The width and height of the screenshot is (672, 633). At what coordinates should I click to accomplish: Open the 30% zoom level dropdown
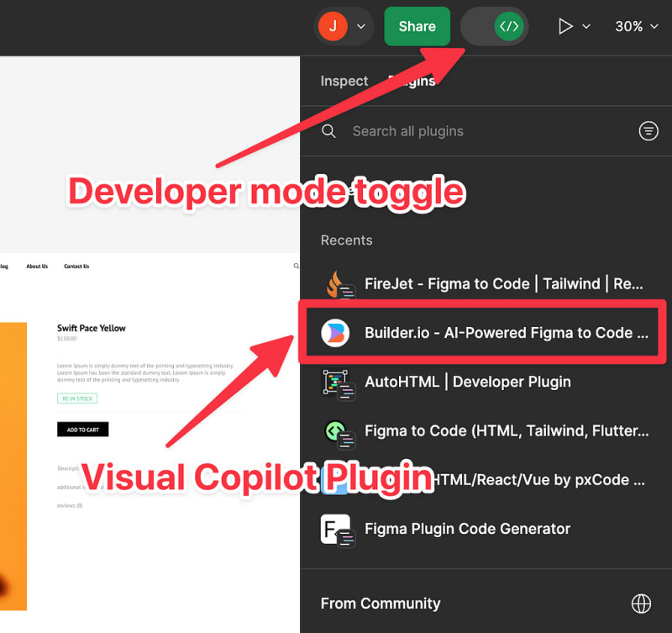(637, 27)
